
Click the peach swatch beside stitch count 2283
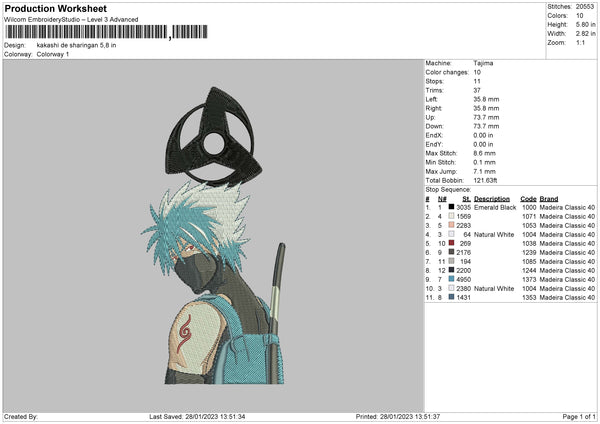[451, 225]
